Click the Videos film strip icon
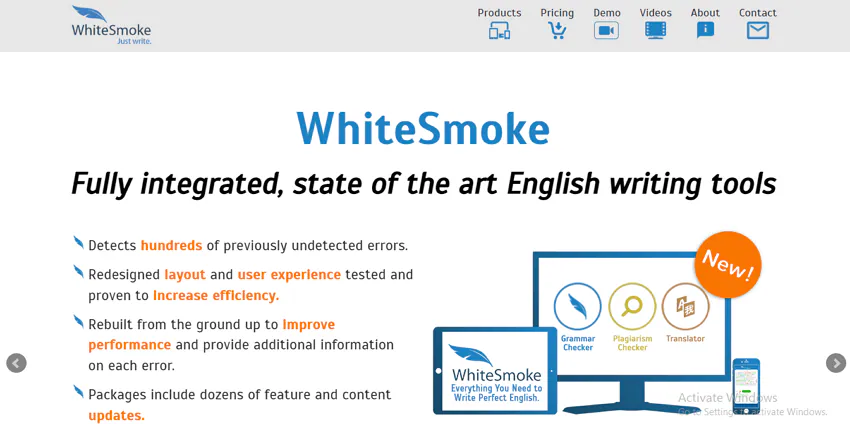850x424 pixels. point(655,30)
